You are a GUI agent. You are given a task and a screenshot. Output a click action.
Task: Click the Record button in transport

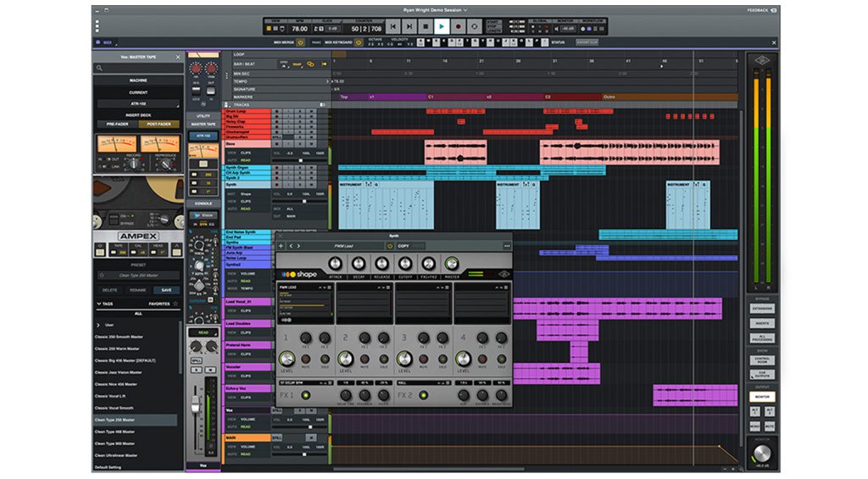click(458, 27)
